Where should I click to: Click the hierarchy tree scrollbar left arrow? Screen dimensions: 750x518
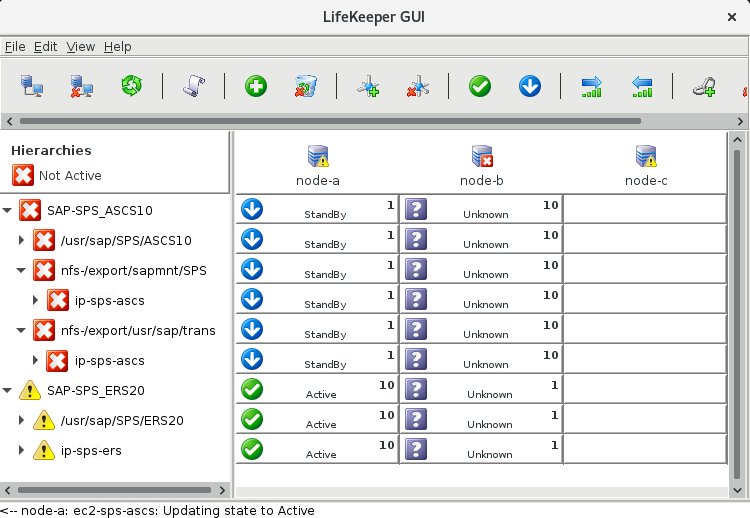pyautogui.click(x=8, y=490)
